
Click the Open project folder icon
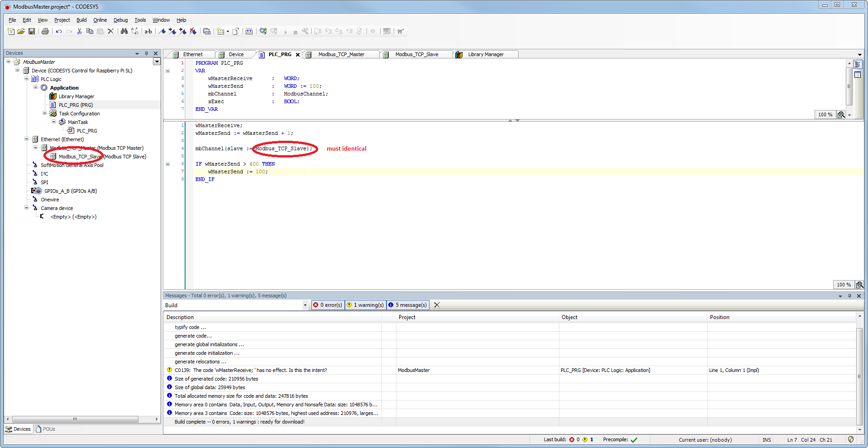point(21,31)
